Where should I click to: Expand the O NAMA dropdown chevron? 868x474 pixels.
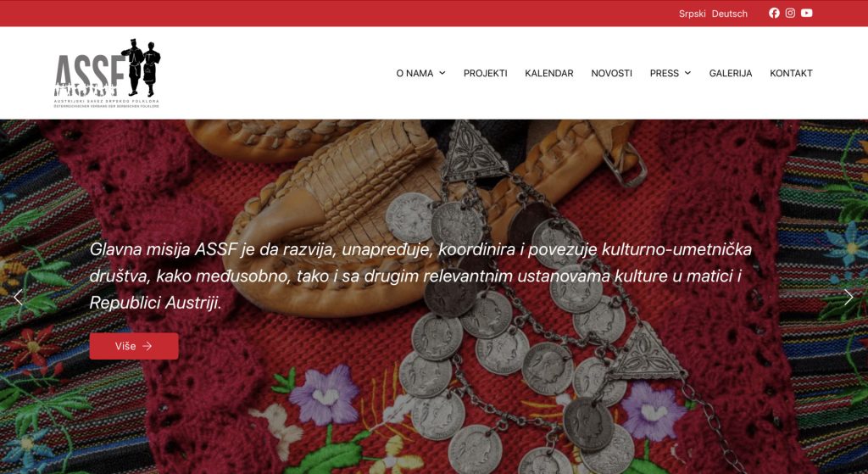pyautogui.click(x=442, y=73)
